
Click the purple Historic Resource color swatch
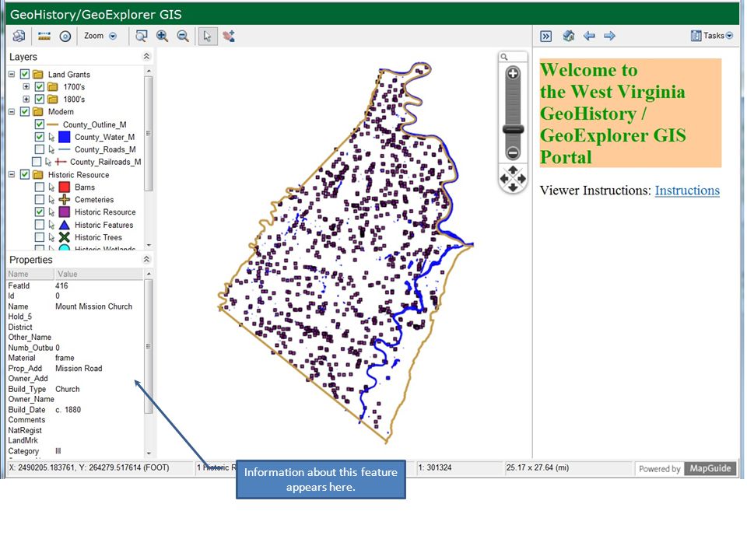click(x=65, y=212)
